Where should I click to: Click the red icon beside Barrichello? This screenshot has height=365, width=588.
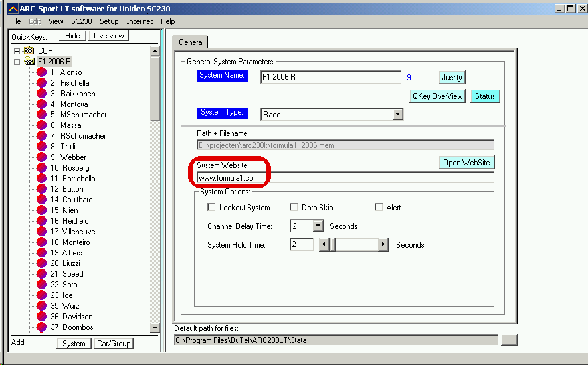pyautogui.click(x=42, y=178)
